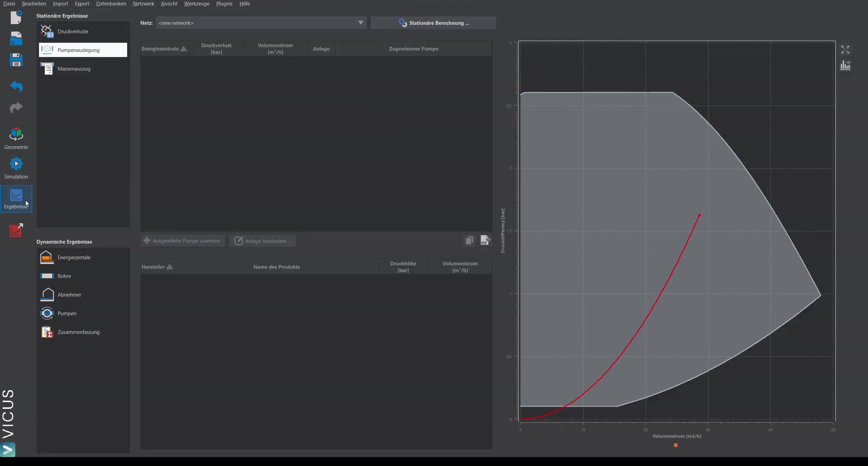Click the grey redo arrow icon
Image resolution: width=868 pixels, height=466 pixels.
pos(16,108)
